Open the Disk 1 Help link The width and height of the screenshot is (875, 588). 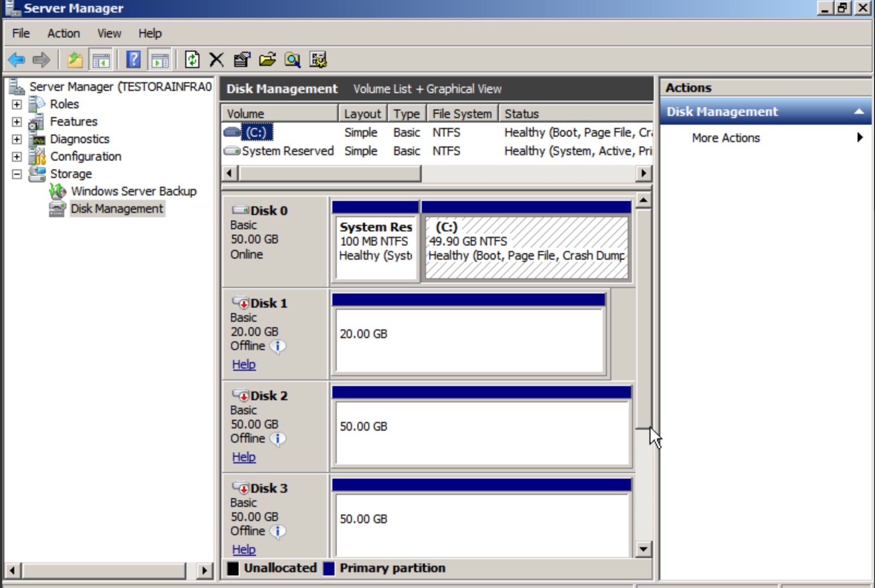coord(244,364)
